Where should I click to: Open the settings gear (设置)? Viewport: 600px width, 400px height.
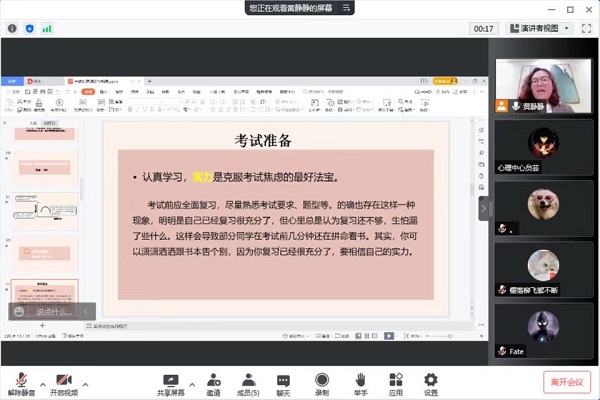(431, 380)
